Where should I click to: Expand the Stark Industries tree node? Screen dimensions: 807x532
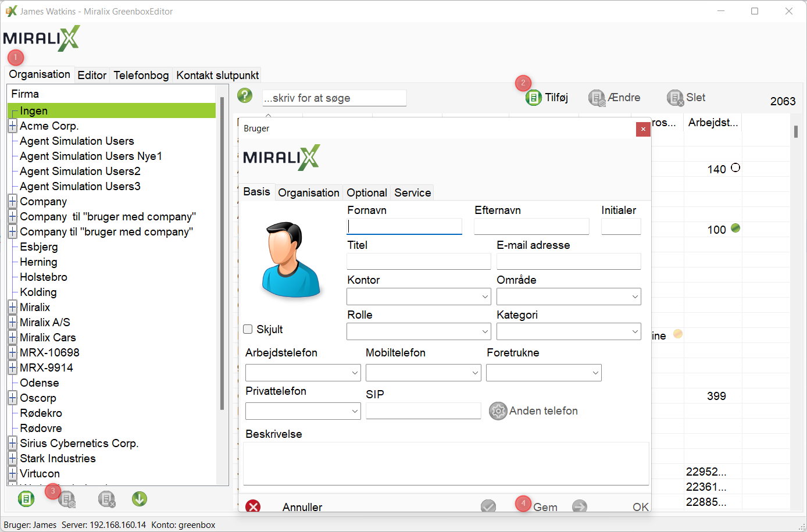(12, 459)
